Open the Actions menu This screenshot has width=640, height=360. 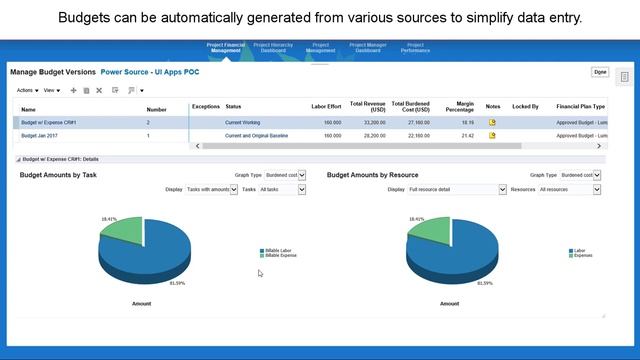27,90
